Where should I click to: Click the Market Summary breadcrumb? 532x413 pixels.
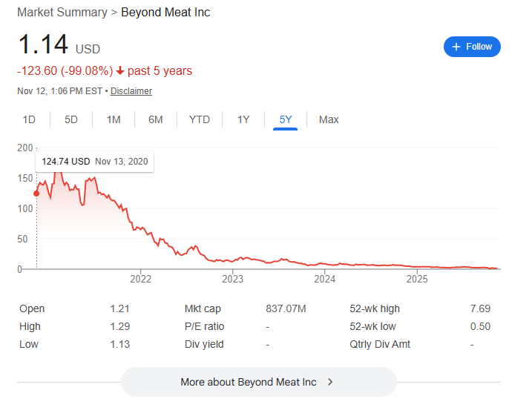(61, 13)
